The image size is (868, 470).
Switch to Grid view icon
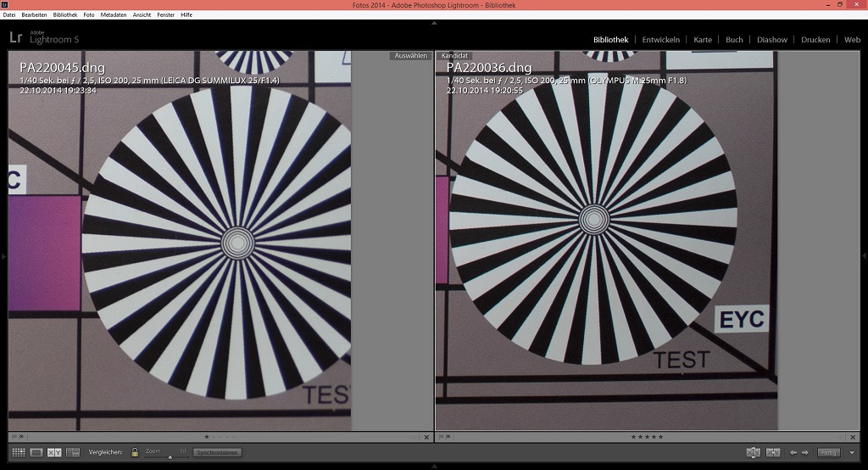click(x=18, y=452)
